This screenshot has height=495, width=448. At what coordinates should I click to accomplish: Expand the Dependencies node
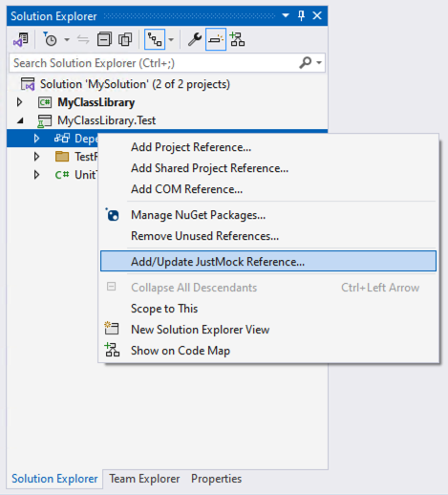36,139
